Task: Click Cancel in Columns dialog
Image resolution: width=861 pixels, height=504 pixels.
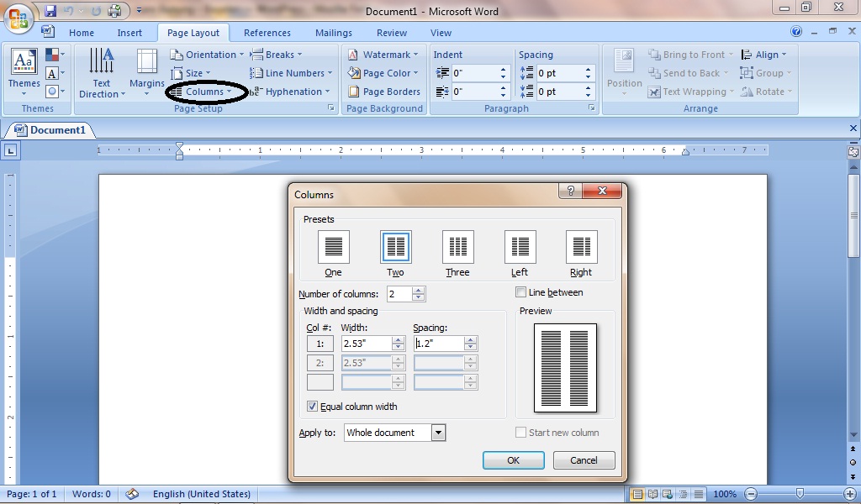Action: [584, 460]
